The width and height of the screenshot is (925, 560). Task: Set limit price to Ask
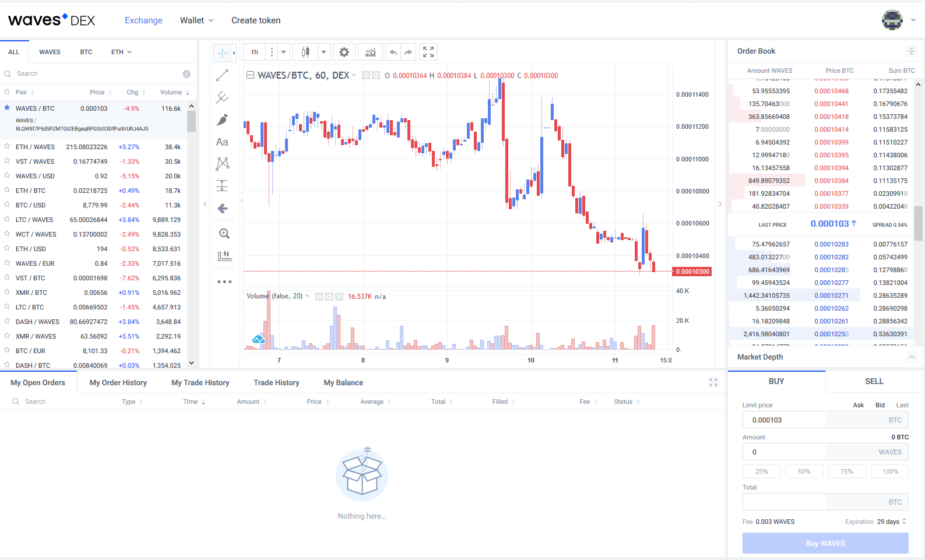[859, 405]
